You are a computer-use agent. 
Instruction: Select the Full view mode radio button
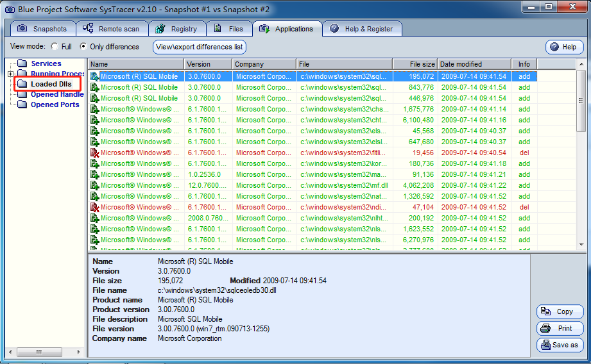point(55,46)
